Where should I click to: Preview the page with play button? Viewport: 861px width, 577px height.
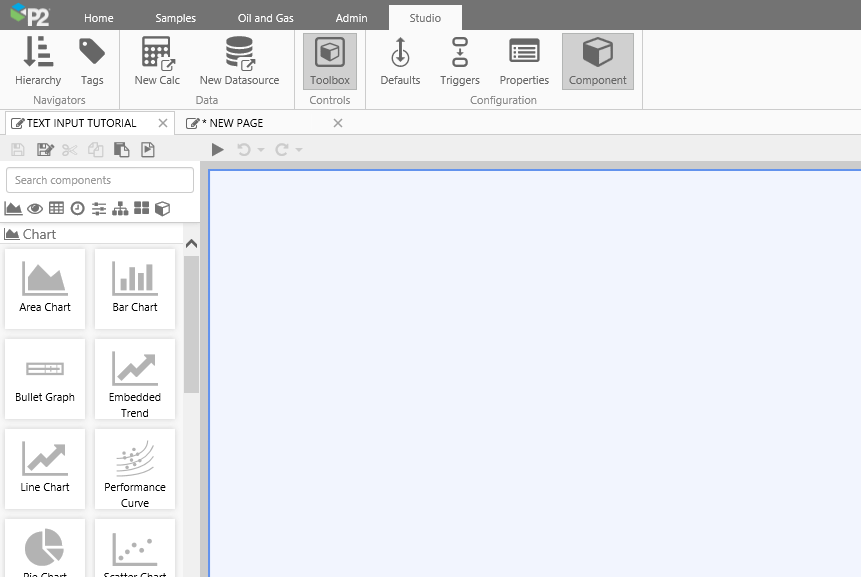pyautogui.click(x=218, y=150)
